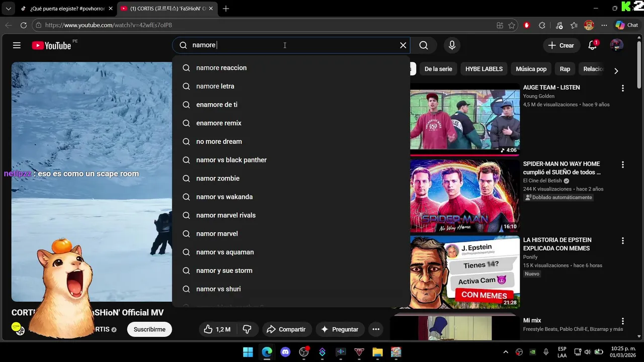Open the Windows Start menu
Screen dimensions: 644x362
click(248, 352)
